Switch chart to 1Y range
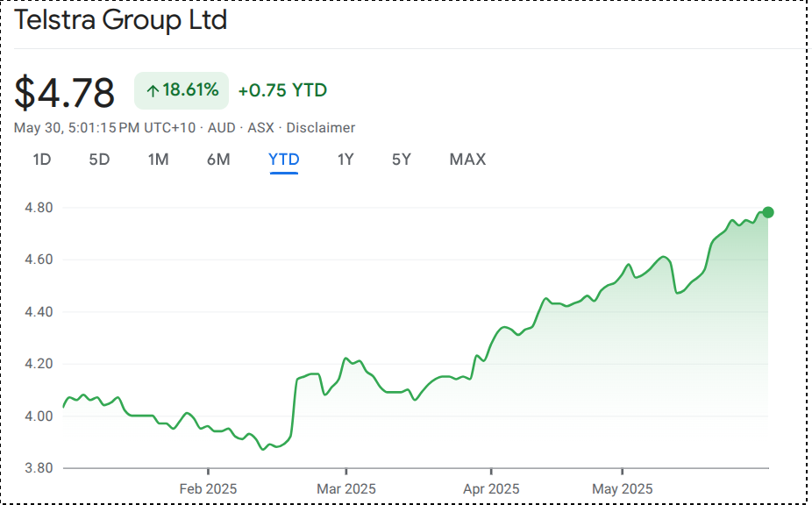Screen dimensions: 812x505 click(345, 160)
